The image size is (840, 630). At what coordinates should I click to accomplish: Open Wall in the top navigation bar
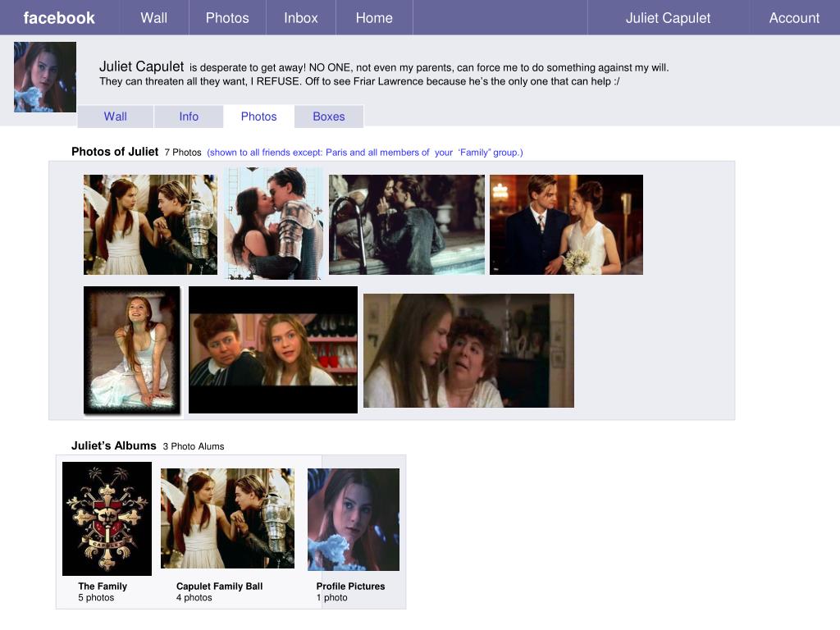[153, 18]
